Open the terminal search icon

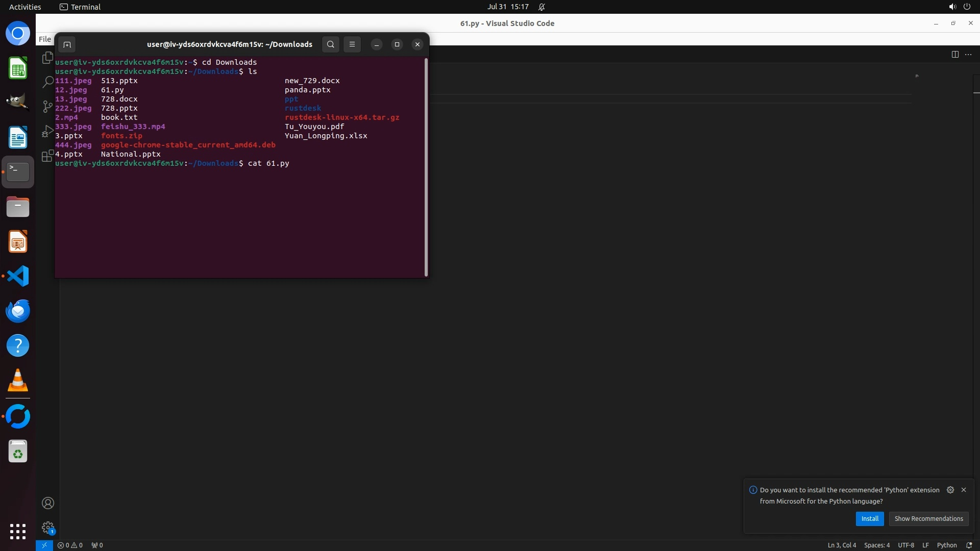coord(331,44)
